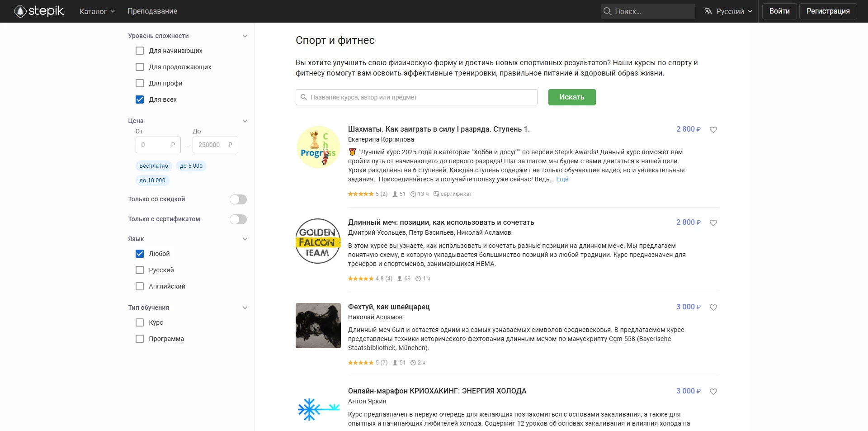Save the КРИОХАКИНГ marathon to wishlist
The width and height of the screenshot is (868, 431).
tap(713, 392)
